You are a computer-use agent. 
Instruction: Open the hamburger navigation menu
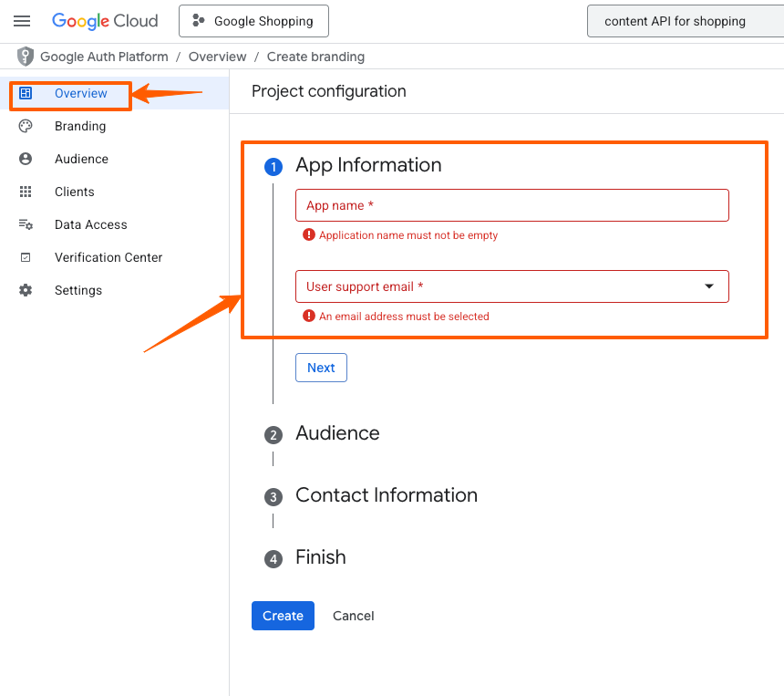coord(22,21)
